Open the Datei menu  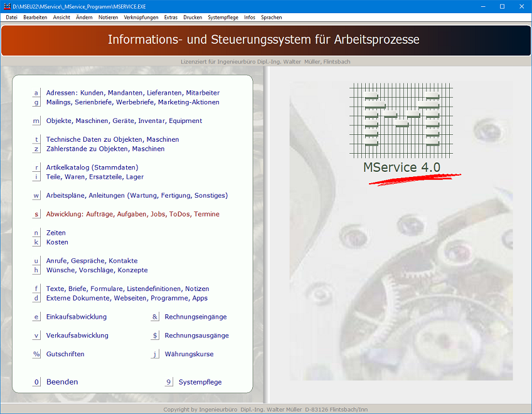pyautogui.click(x=11, y=18)
